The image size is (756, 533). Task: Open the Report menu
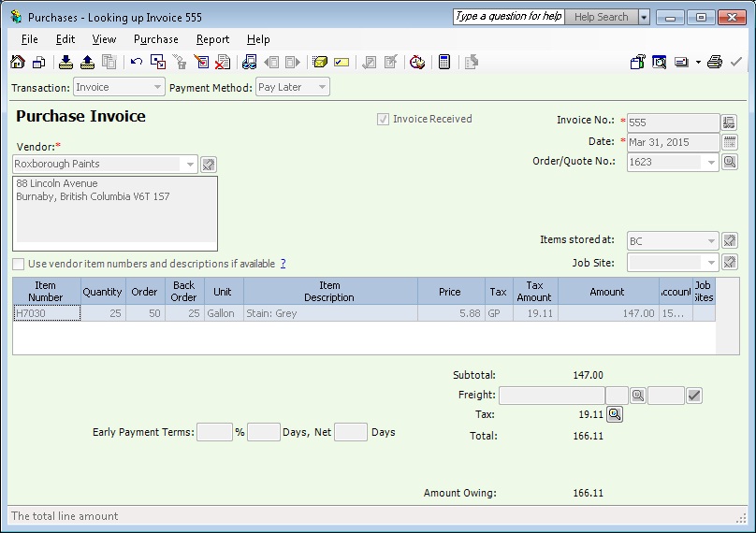tap(212, 39)
